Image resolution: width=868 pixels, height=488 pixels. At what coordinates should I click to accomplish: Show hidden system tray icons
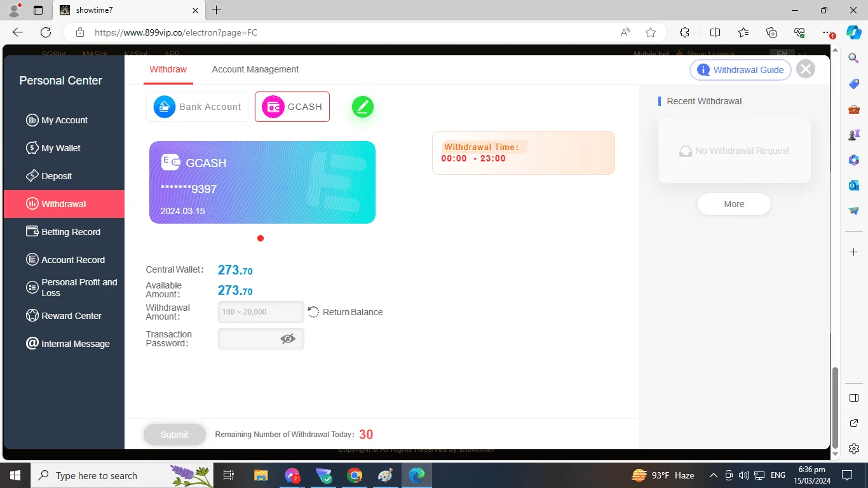click(x=713, y=475)
